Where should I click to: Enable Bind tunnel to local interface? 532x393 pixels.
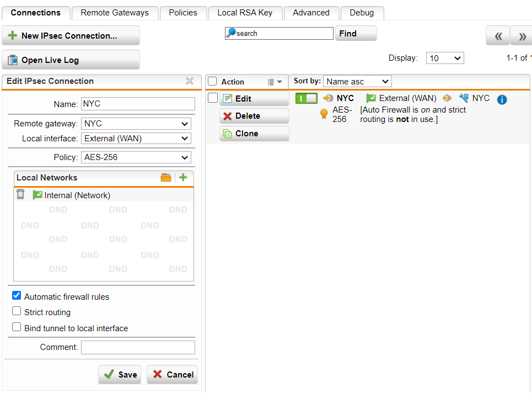tap(17, 327)
